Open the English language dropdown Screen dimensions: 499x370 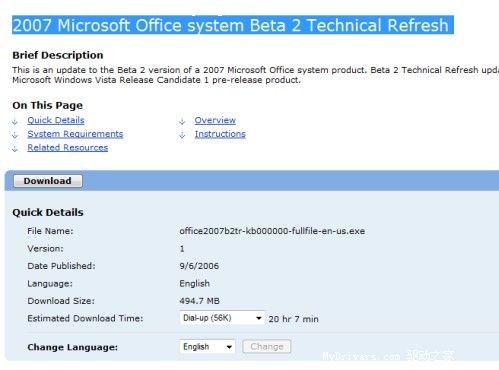207,347
